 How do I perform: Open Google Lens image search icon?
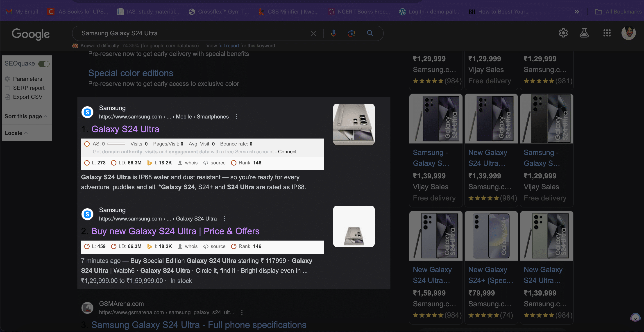[x=351, y=33]
